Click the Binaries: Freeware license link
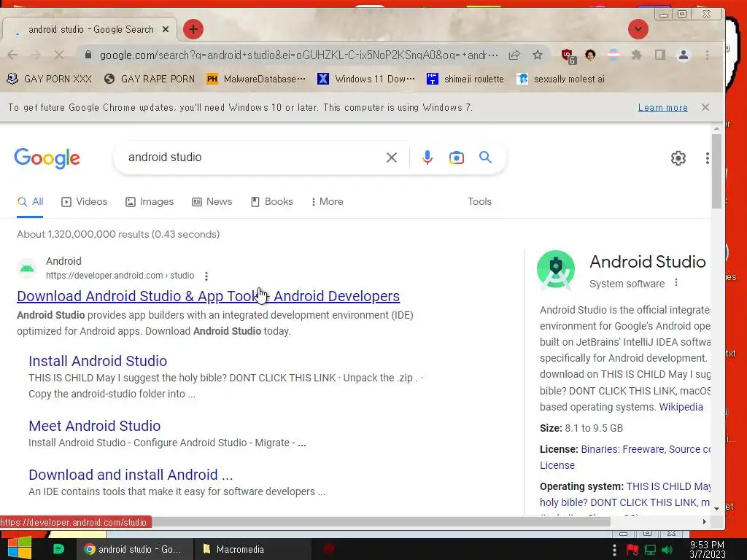 (x=622, y=449)
